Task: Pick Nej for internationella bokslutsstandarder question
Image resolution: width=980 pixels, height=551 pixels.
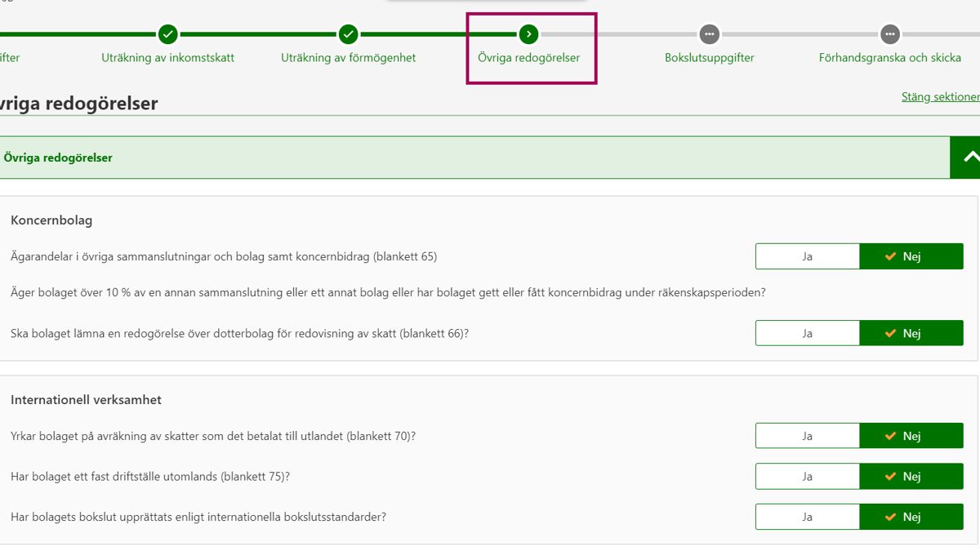Action: 911,517
